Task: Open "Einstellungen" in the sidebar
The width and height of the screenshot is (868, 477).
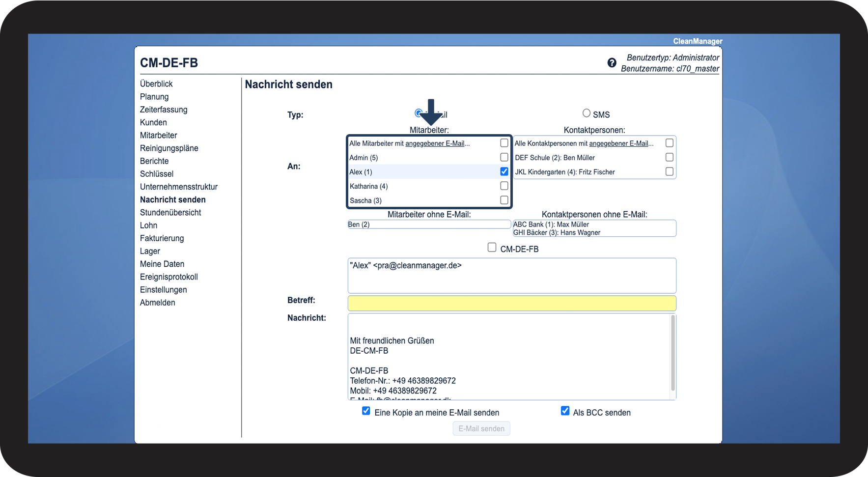Action: point(163,289)
